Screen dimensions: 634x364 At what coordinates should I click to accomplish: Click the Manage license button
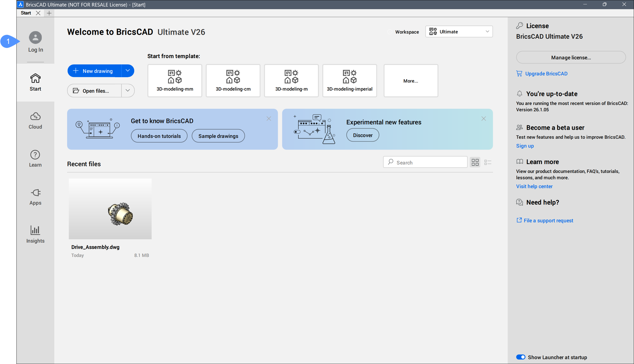(x=571, y=57)
